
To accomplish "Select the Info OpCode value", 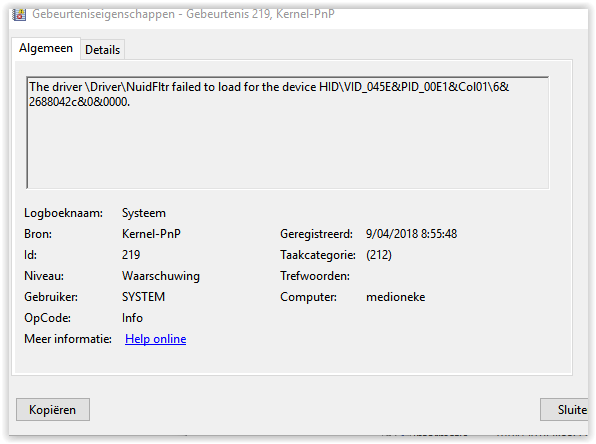I will pos(132,318).
